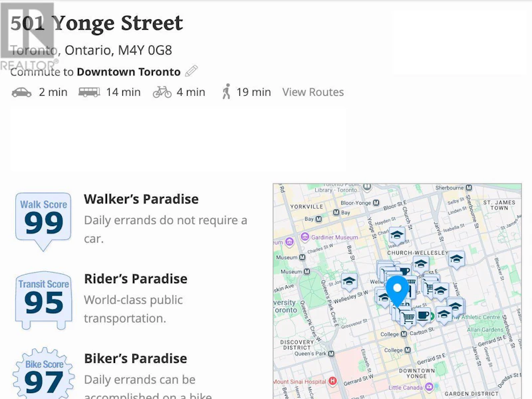Click the 14 min transit time
The width and height of the screenshot is (532, 399).
123,92
